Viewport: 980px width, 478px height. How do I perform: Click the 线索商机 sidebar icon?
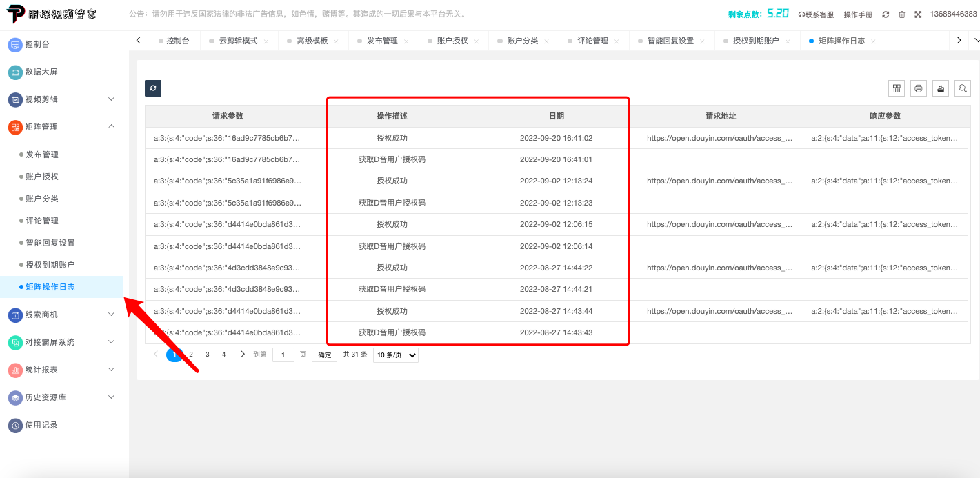(x=15, y=315)
